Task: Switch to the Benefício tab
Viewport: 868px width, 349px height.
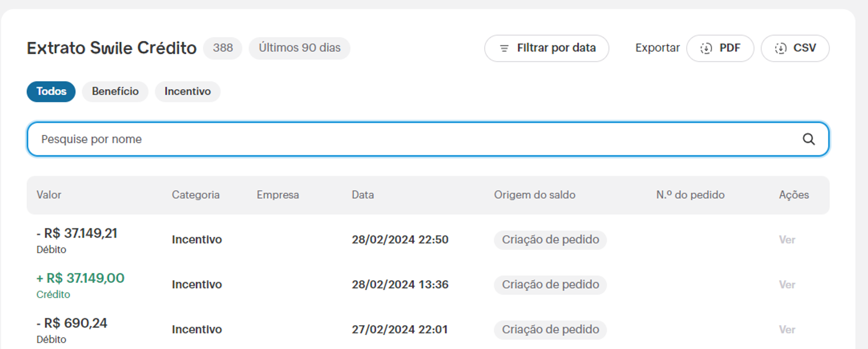Action: coord(115,92)
